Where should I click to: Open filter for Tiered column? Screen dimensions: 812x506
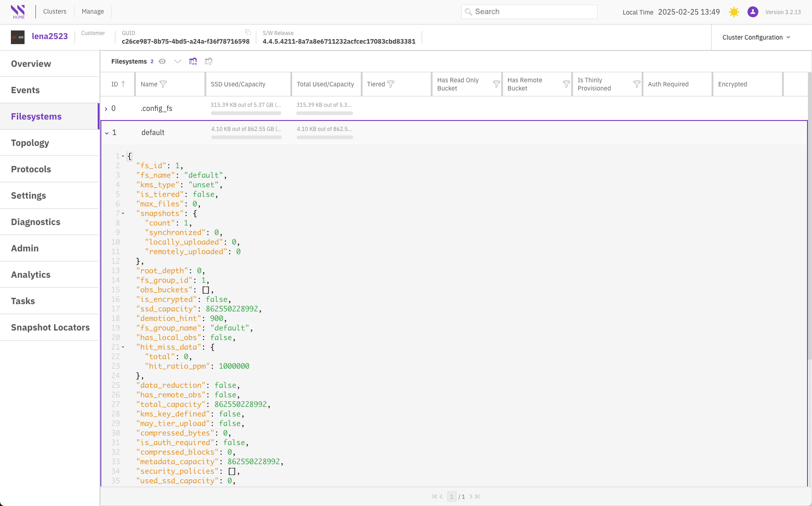click(391, 84)
